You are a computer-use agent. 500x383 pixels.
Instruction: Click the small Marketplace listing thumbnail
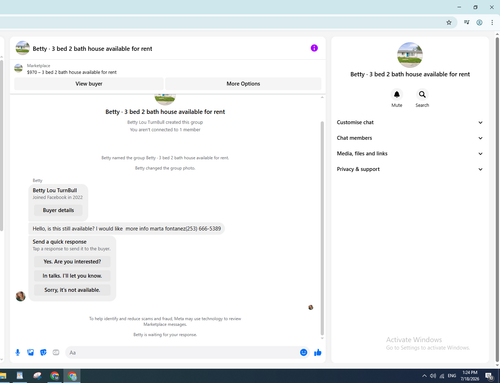[18, 68]
